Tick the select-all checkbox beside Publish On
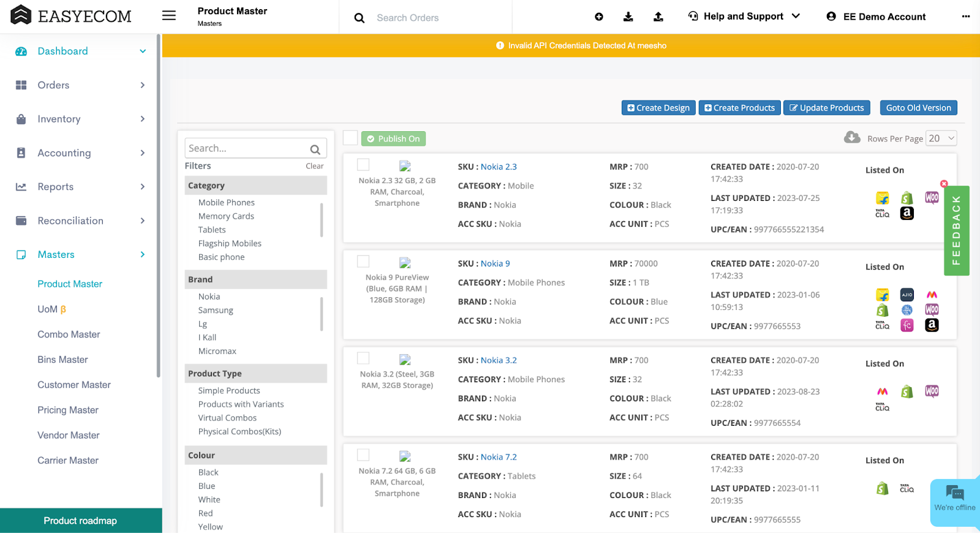This screenshot has width=980, height=533. (x=350, y=138)
